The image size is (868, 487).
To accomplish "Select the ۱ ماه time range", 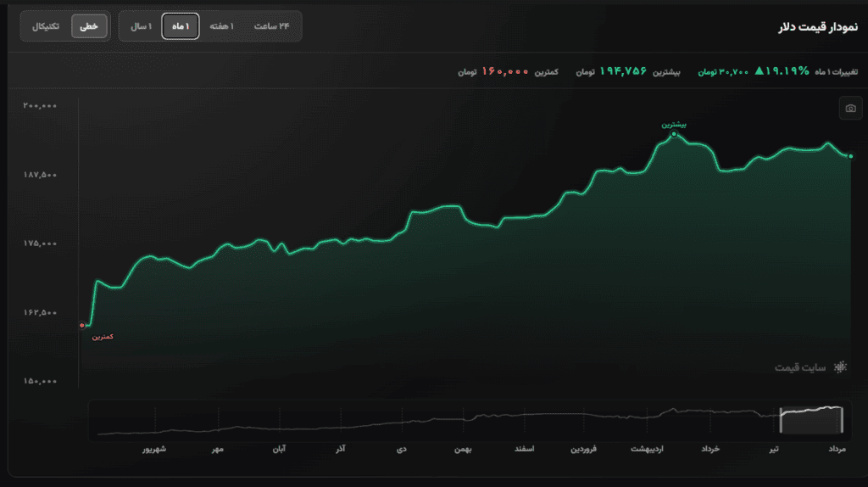I will pos(181,26).
